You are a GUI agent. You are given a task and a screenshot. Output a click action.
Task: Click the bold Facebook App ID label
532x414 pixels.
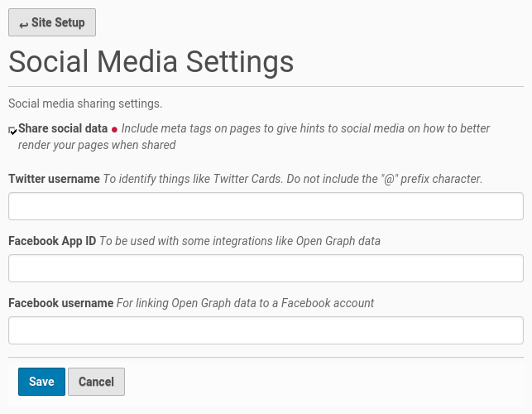point(52,241)
